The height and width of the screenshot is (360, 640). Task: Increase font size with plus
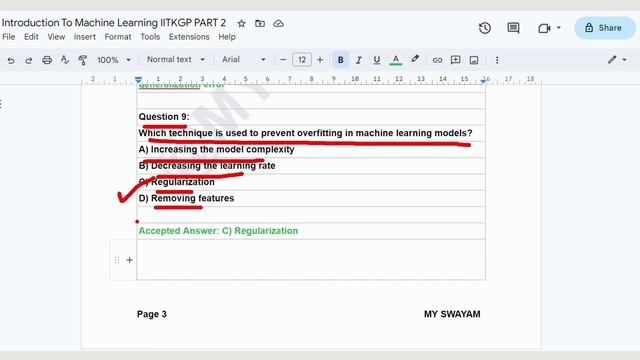(320, 60)
